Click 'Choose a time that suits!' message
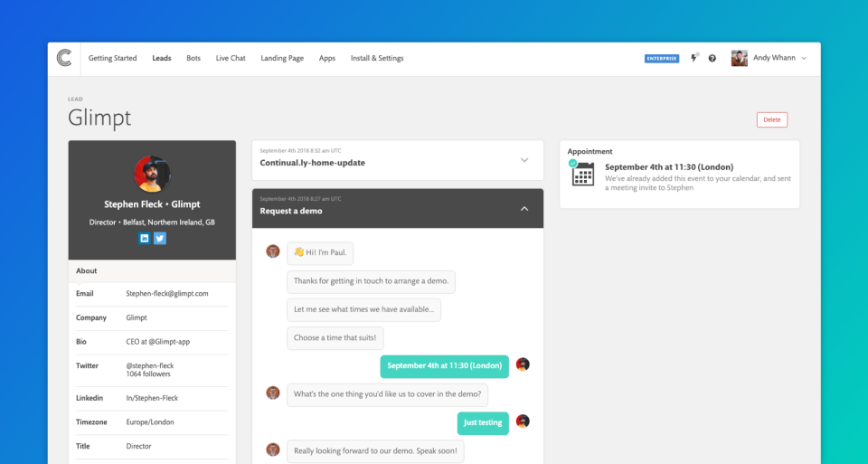Image resolution: width=868 pixels, height=464 pixels. (335, 337)
